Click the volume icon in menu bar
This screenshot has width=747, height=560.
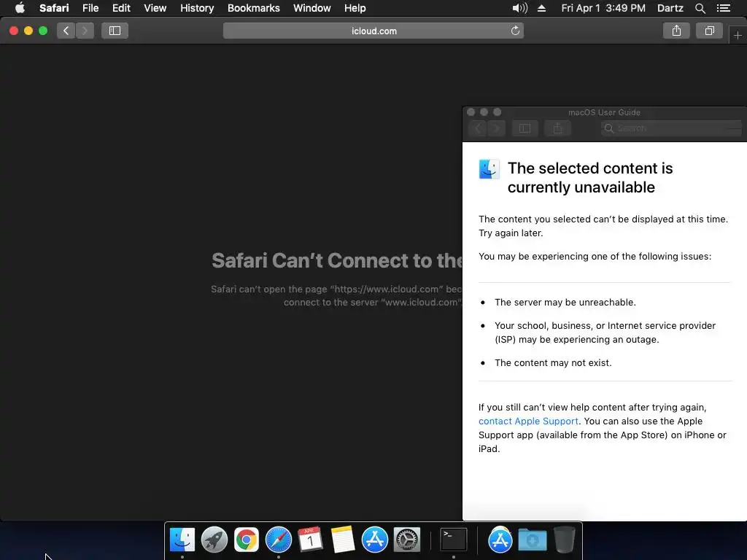pyautogui.click(x=519, y=8)
